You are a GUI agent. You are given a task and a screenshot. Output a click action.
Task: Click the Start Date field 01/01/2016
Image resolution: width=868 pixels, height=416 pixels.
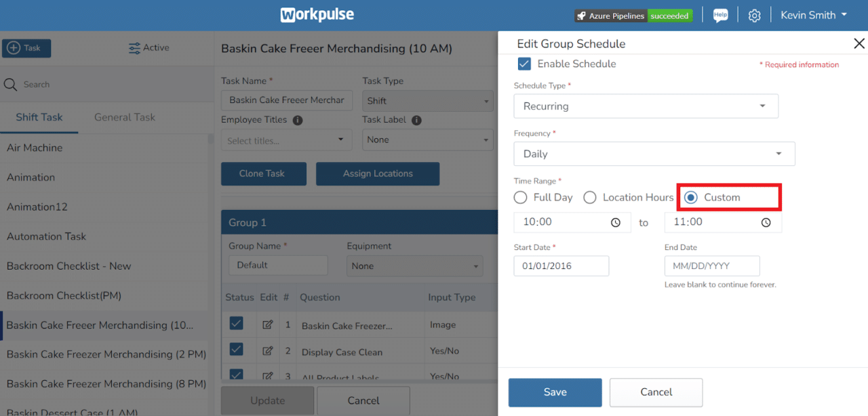pyautogui.click(x=561, y=266)
